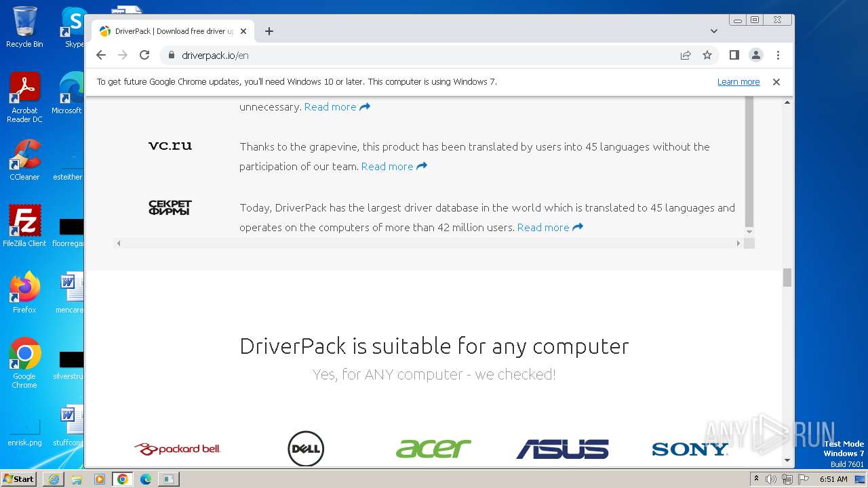Click the site lock icon in the address bar
This screenshot has width=868, height=488.
point(171,55)
